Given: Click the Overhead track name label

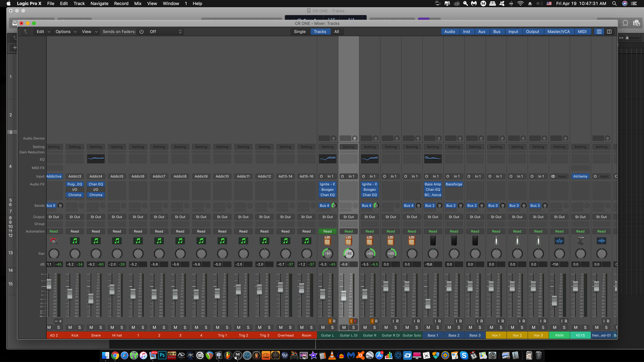Looking at the screenshot, I should pyautogui.click(x=285, y=335).
